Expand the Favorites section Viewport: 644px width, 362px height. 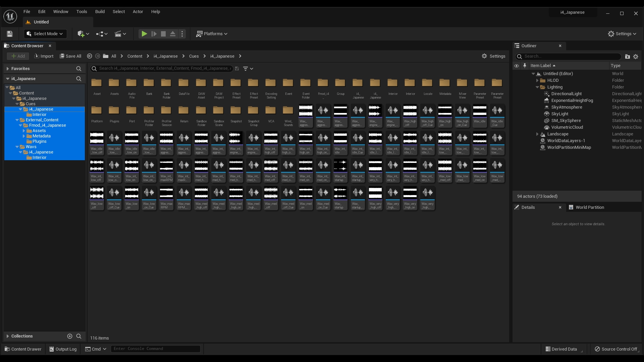click(x=7, y=69)
